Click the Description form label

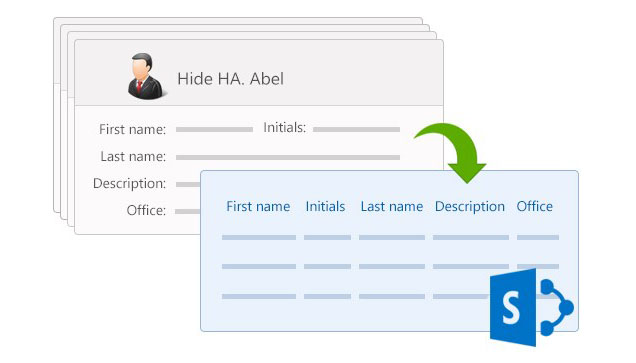tap(129, 183)
